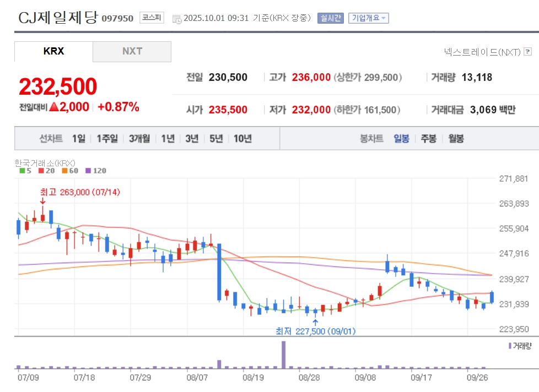Click the tallest volume bar in the chart
Screen dimensions: 539x392
(x=283, y=355)
